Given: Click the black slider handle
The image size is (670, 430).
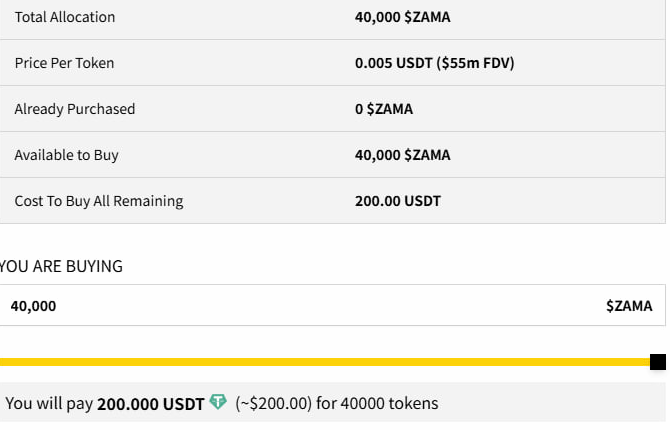Looking at the screenshot, I should pos(658,362).
